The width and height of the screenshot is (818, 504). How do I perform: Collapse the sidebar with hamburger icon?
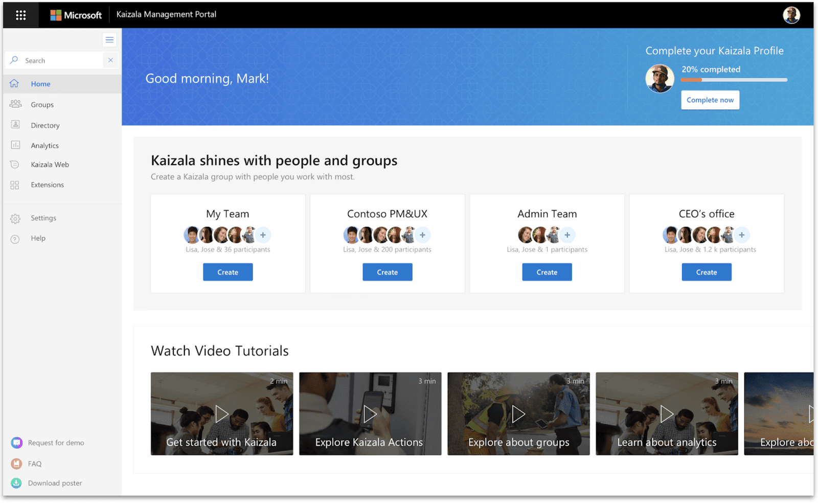click(x=109, y=40)
